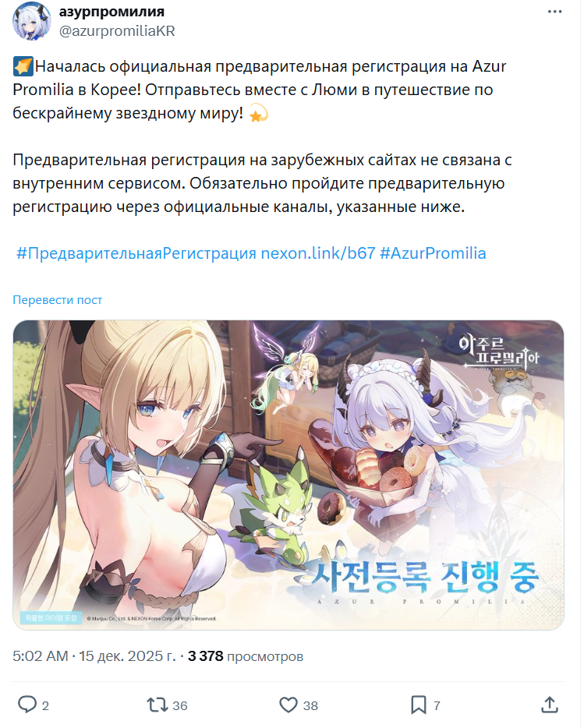Image resolution: width=584 pixels, height=728 pixels.
Task: Open the азурпромилия profile avatar
Action: [32, 21]
